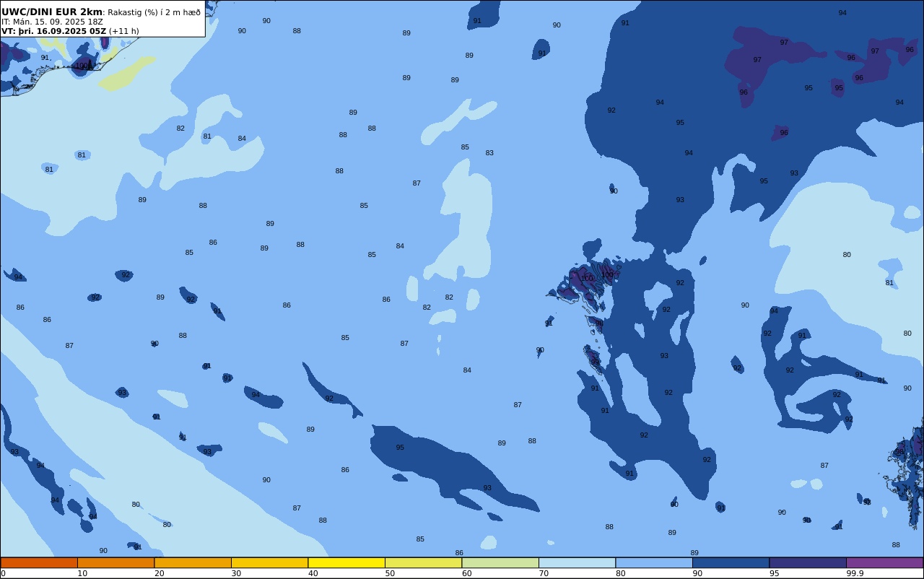Click the navy 95–99.9 legend swatch

coord(808,562)
